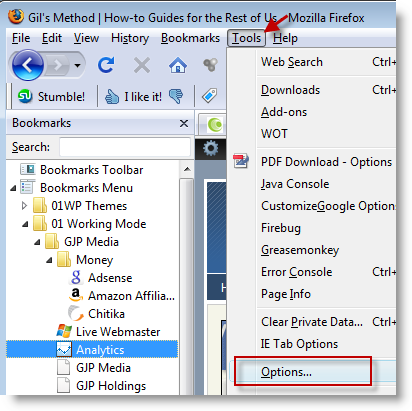The width and height of the screenshot is (412, 411).
Task: Open the Bookmarks menu in menu bar
Action: tap(190, 38)
